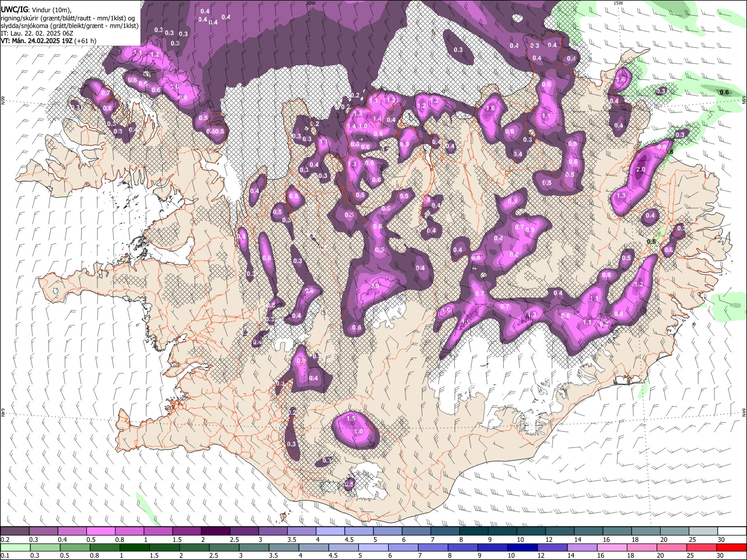
Task: Select the 'IT: Lau. 22. 02. 2025 06Z' line
Action: [37, 33]
